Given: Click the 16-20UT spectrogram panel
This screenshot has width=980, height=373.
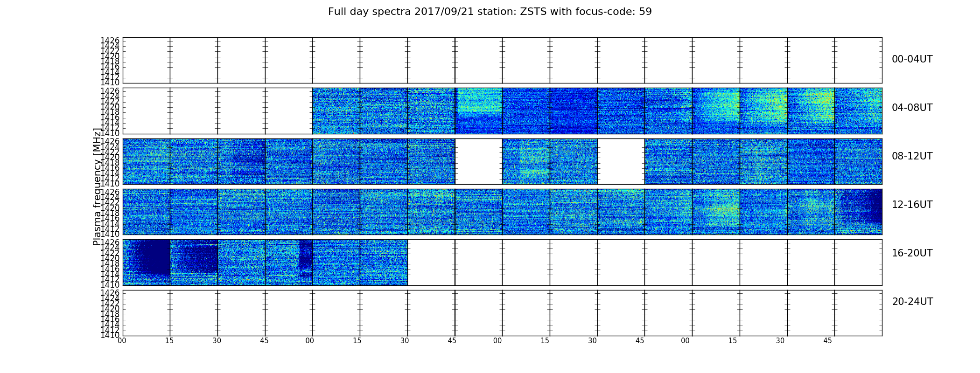Looking at the screenshot, I should pyautogui.click(x=502, y=262).
